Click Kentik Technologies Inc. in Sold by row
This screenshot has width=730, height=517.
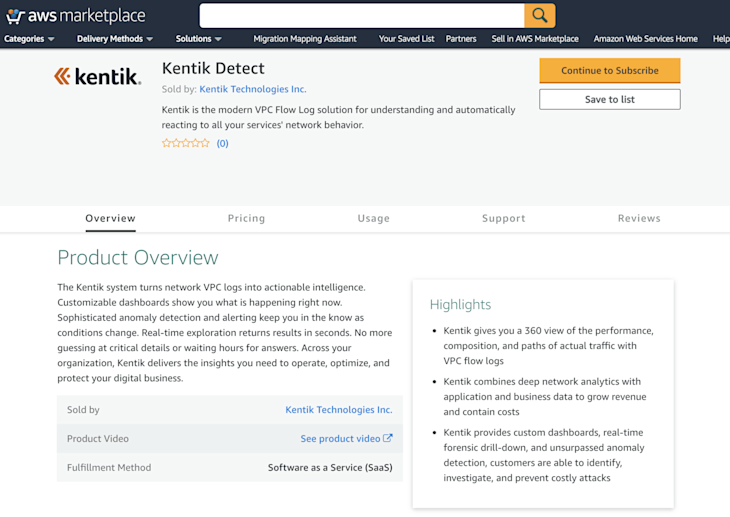[x=338, y=409]
